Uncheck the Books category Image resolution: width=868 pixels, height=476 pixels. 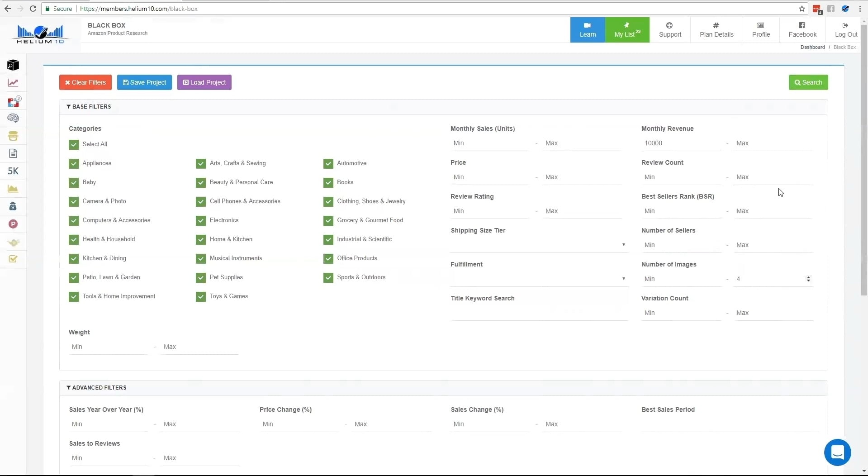tap(328, 182)
